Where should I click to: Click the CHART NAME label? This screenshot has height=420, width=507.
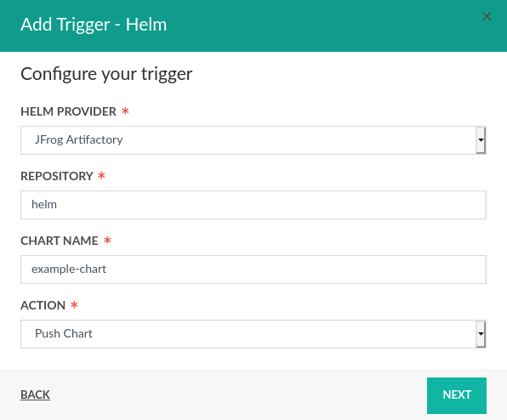click(x=60, y=241)
